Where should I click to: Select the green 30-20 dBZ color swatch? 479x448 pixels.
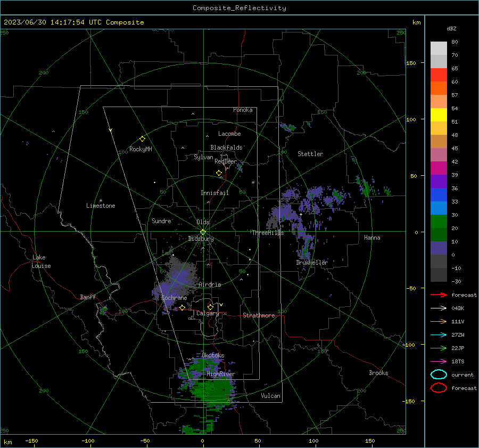[439, 222]
